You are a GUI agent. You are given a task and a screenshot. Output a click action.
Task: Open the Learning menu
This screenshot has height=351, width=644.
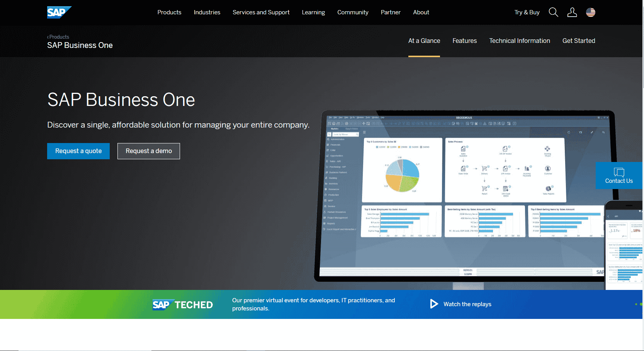pyautogui.click(x=313, y=12)
